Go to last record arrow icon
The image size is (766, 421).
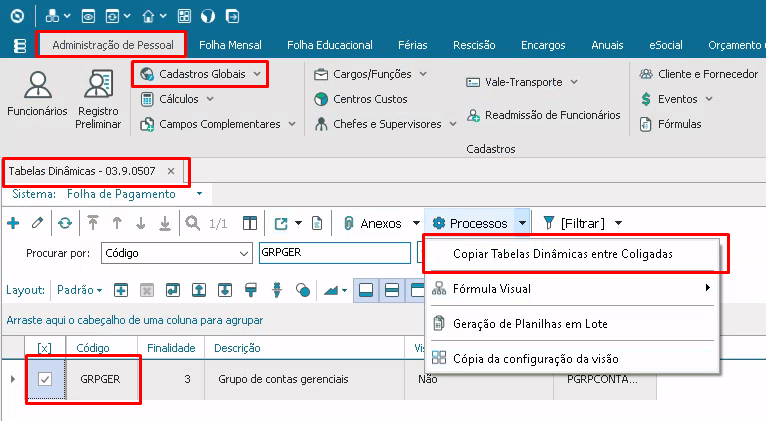tap(165, 223)
